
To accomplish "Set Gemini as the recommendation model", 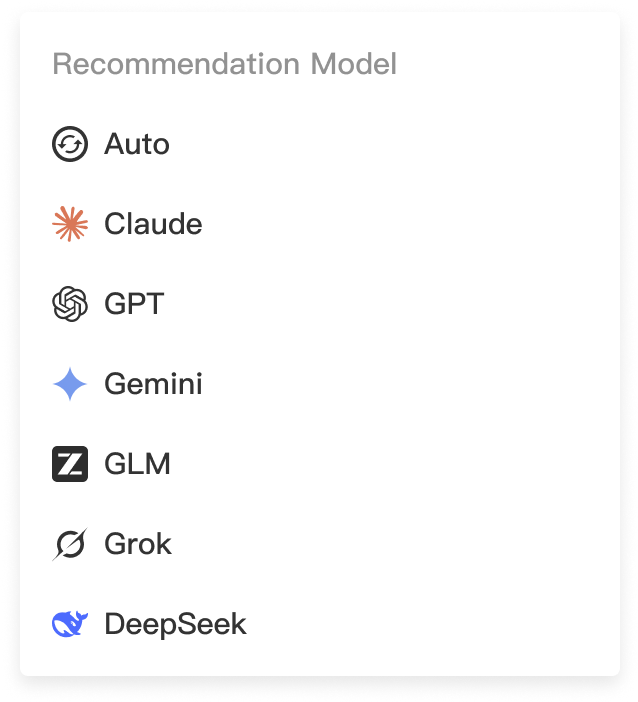I will pyautogui.click(x=153, y=384).
